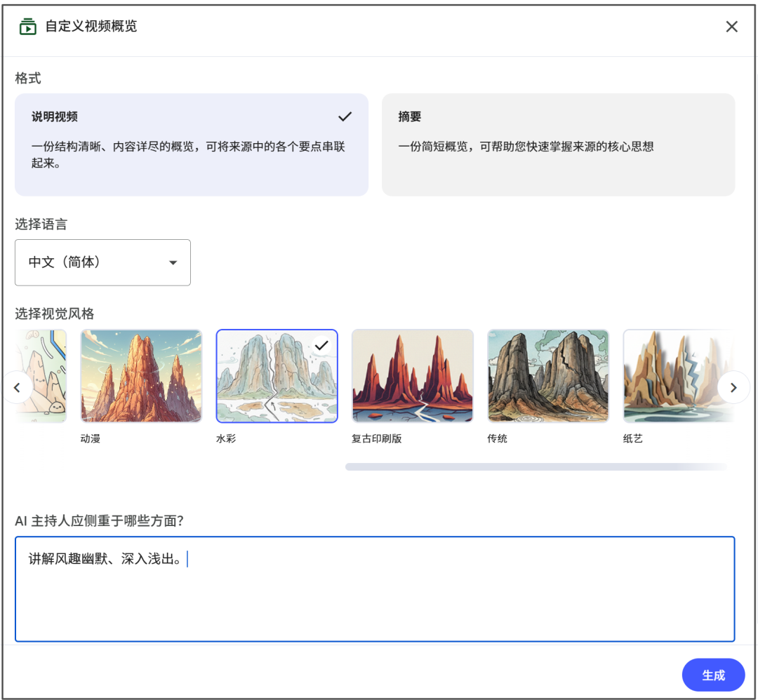Click the checkmark on the 水彩 style thumbnail
Screen dimensions: 758x700
(321, 344)
